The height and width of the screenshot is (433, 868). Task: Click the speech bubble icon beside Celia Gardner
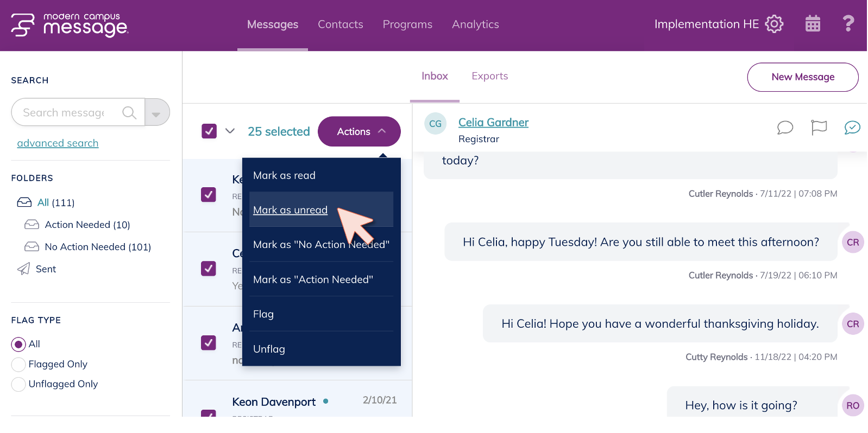point(785,128)
